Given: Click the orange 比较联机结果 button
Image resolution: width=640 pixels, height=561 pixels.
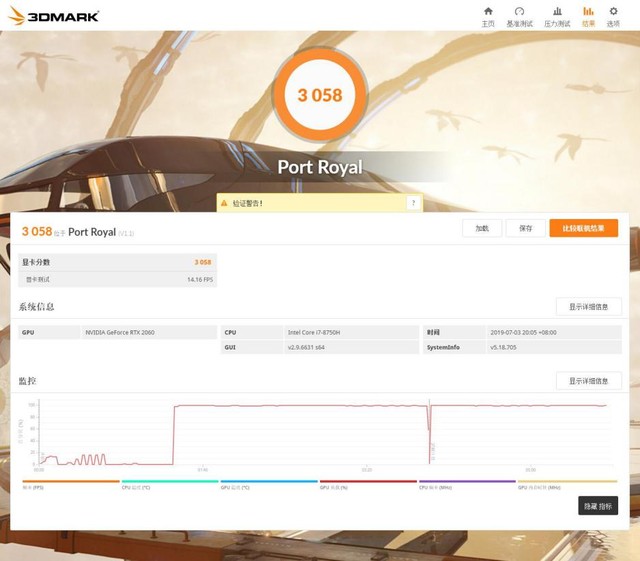Looking at the screenshot, I should [584, 228].
